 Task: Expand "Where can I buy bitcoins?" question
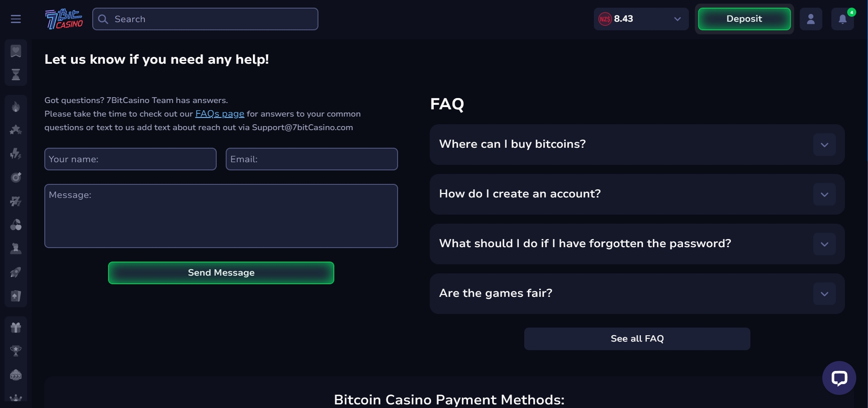click(637, 145)
